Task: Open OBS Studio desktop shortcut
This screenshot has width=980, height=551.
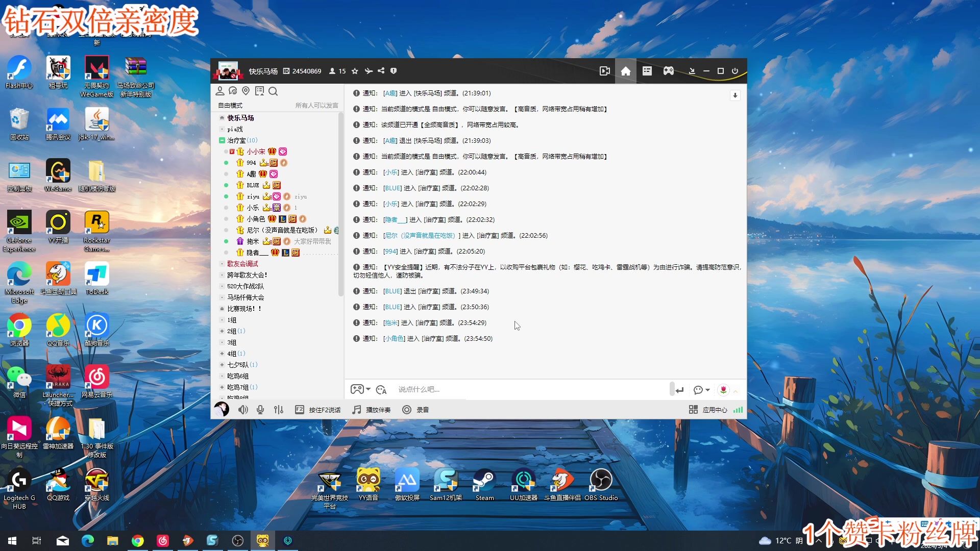Action: coord(601,484)
